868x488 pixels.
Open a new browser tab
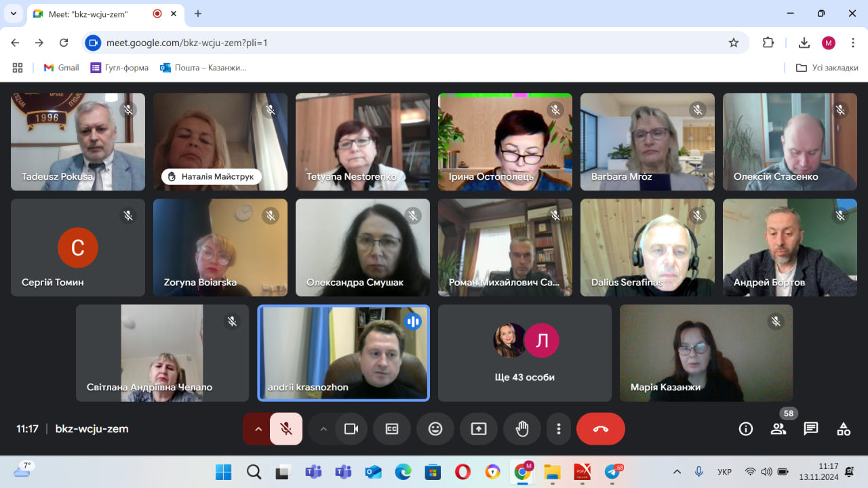pyautogui.click(x=198, y=14)
